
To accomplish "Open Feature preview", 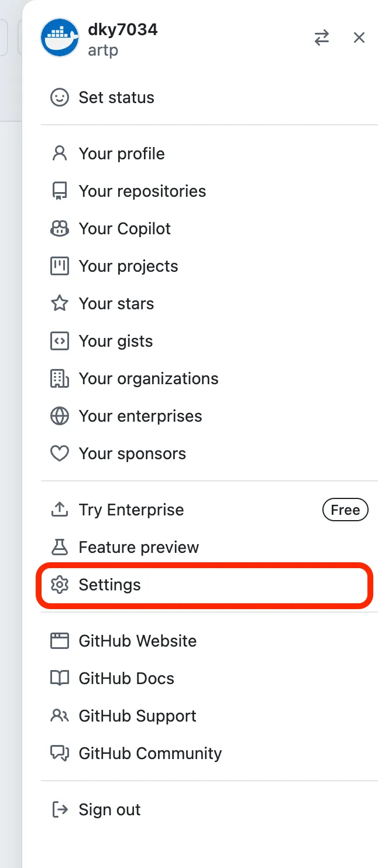I will [139, 547].
